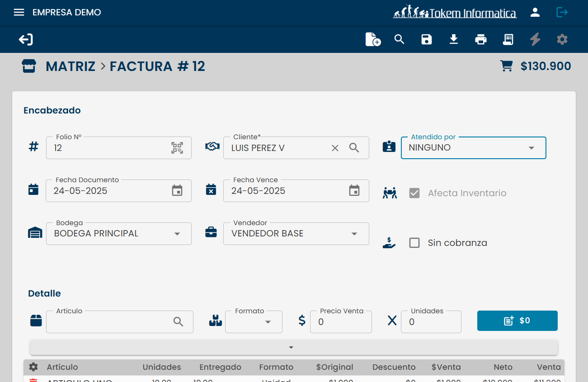Viewport: 588px width, 382px height.
Task: Click the download icon in the toolbar
Action: 454,39
